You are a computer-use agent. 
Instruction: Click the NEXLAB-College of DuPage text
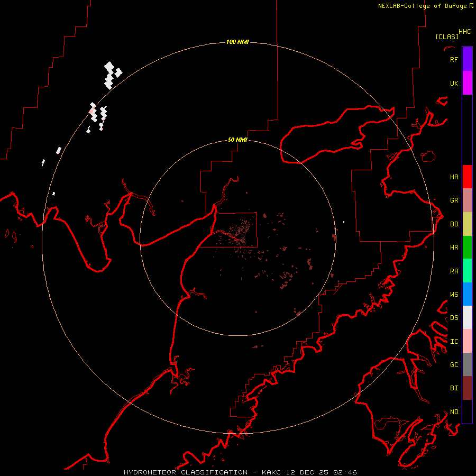pyautogui.click(x=422, y=6)
